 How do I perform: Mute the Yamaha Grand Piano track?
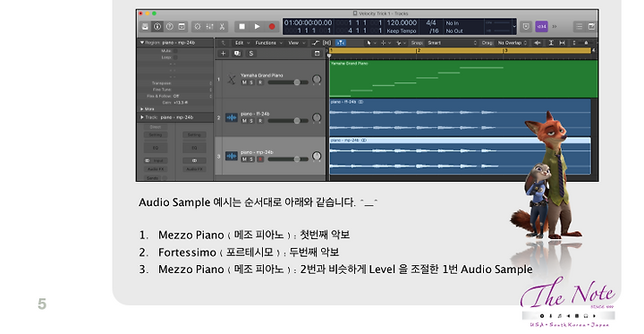(244, 82)
